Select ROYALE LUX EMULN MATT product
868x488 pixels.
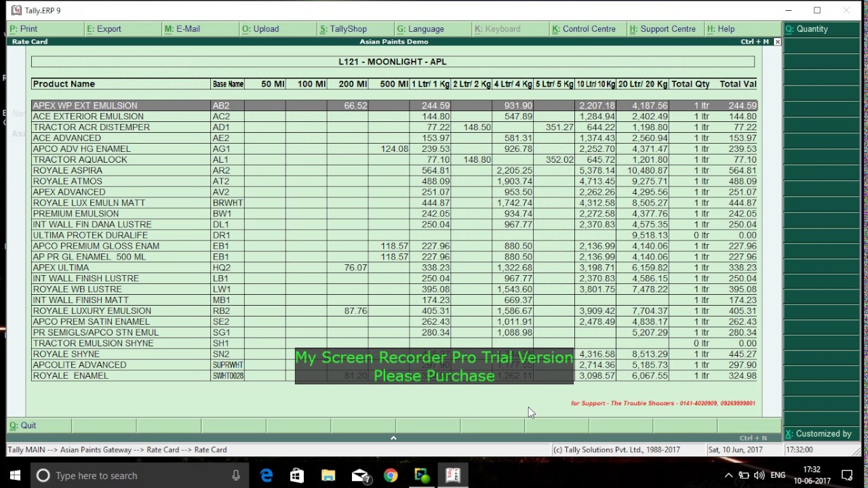[x=89, y=203]
